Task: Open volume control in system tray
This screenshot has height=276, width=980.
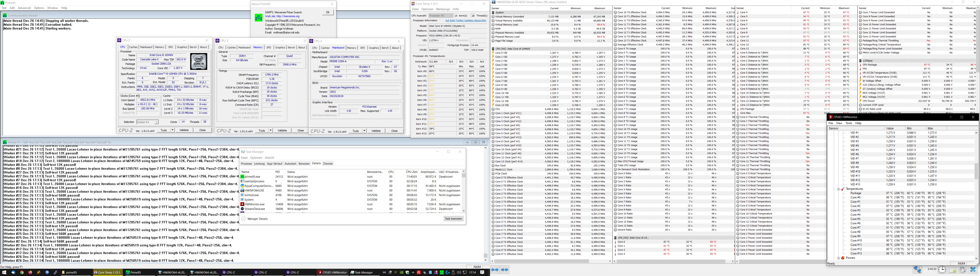Action: 459,272
